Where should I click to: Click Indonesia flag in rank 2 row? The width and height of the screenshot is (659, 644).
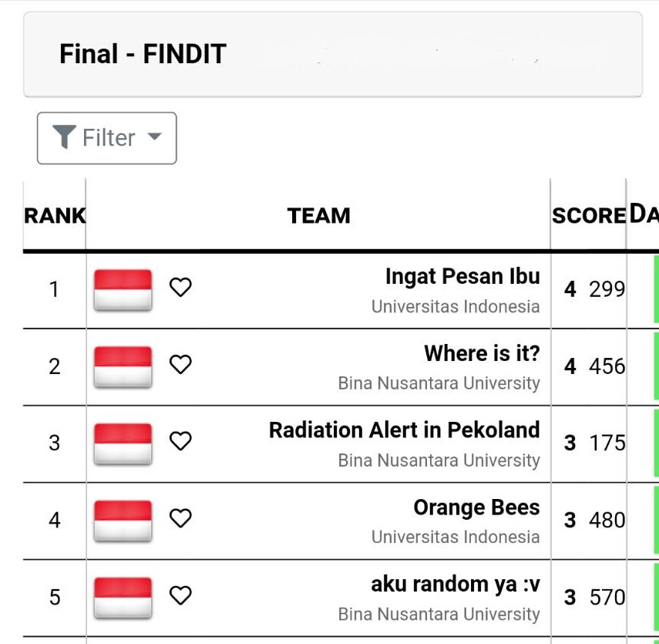(x=123, y=367)
